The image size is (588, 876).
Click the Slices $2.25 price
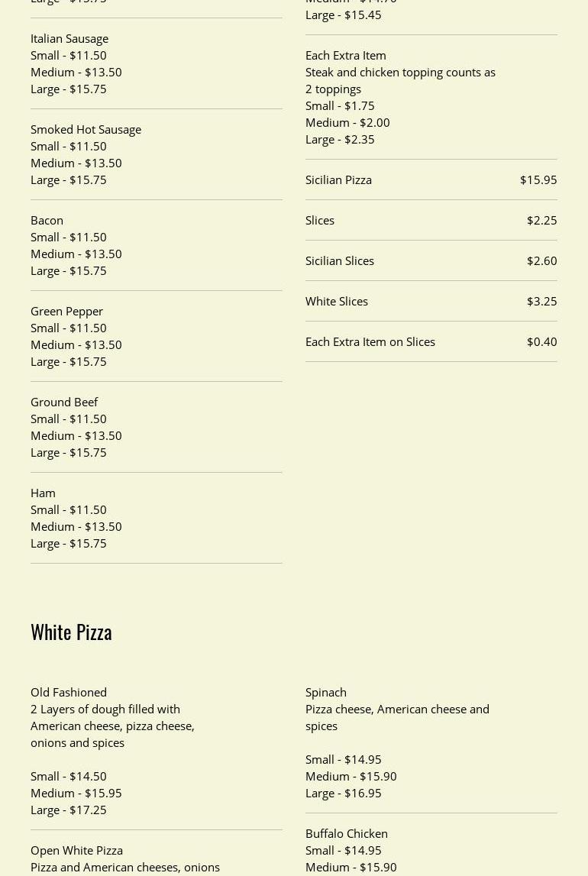pyautogui.click(x=541, y=220)
